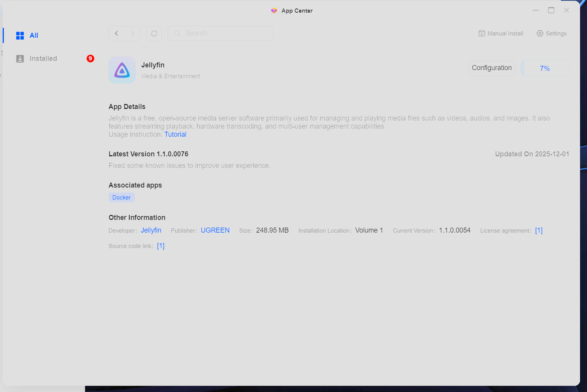Refresh the App Center page
587x392 pixels.
(154, 34)
